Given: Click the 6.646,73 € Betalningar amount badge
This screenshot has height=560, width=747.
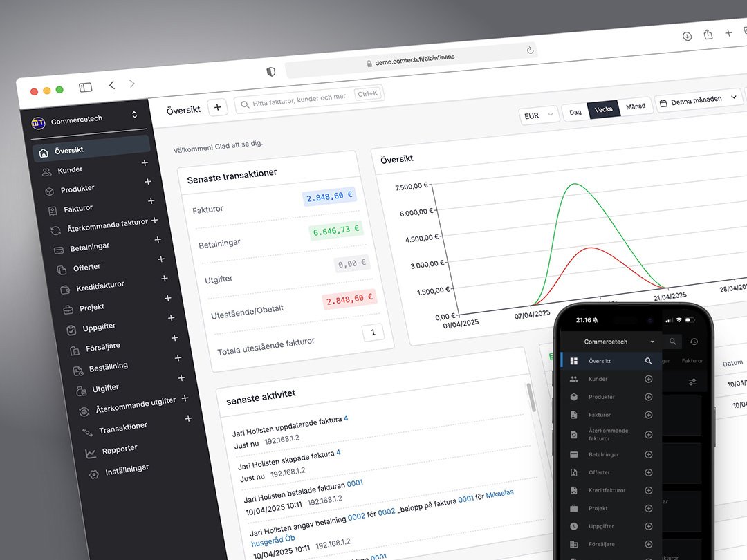Looking at the screenshot, I should 336,230.
